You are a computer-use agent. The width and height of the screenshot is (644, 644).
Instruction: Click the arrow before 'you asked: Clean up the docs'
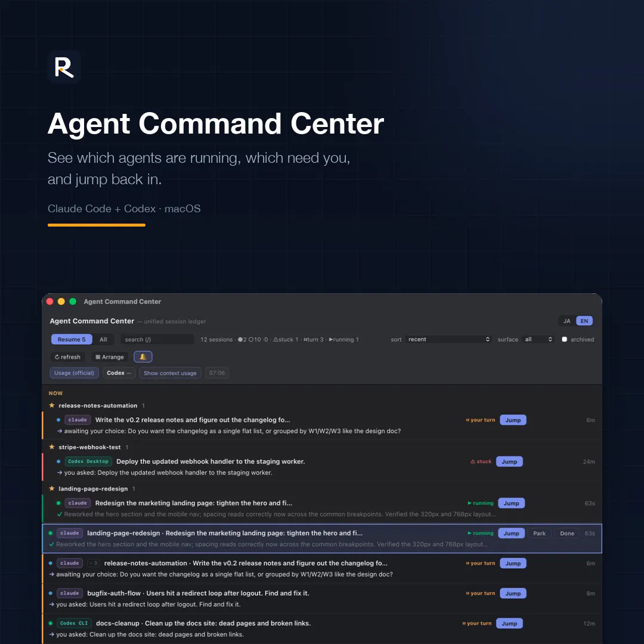pos(52,634)
